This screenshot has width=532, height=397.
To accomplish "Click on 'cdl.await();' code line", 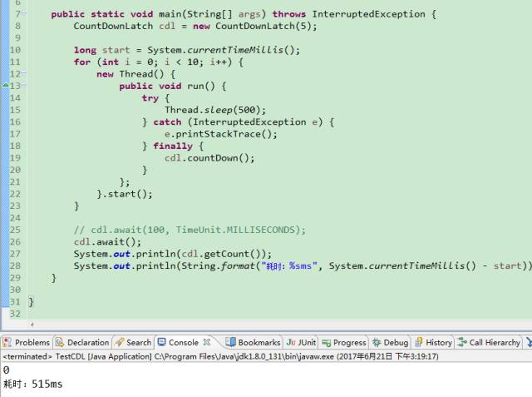I will tap(107, 242).
